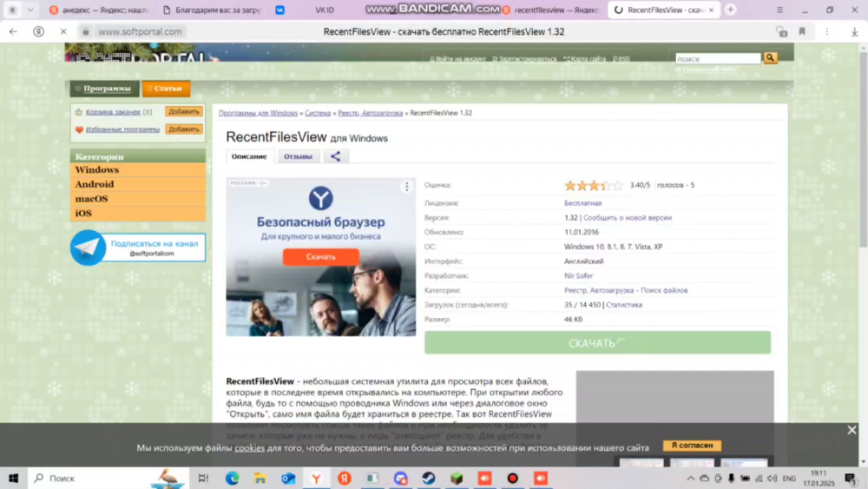
Task: Switch to the VK ID tab
Action: (325, 10)
